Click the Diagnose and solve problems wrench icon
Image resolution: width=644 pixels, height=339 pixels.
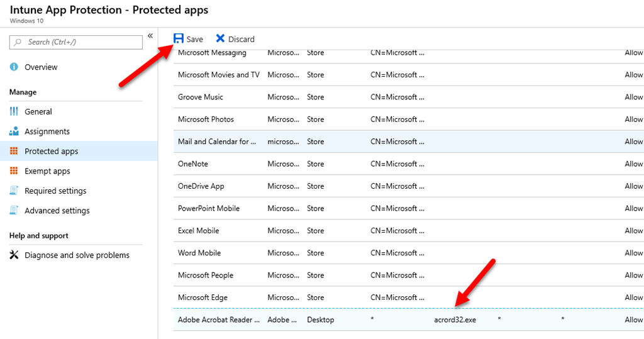pos(14,255)
